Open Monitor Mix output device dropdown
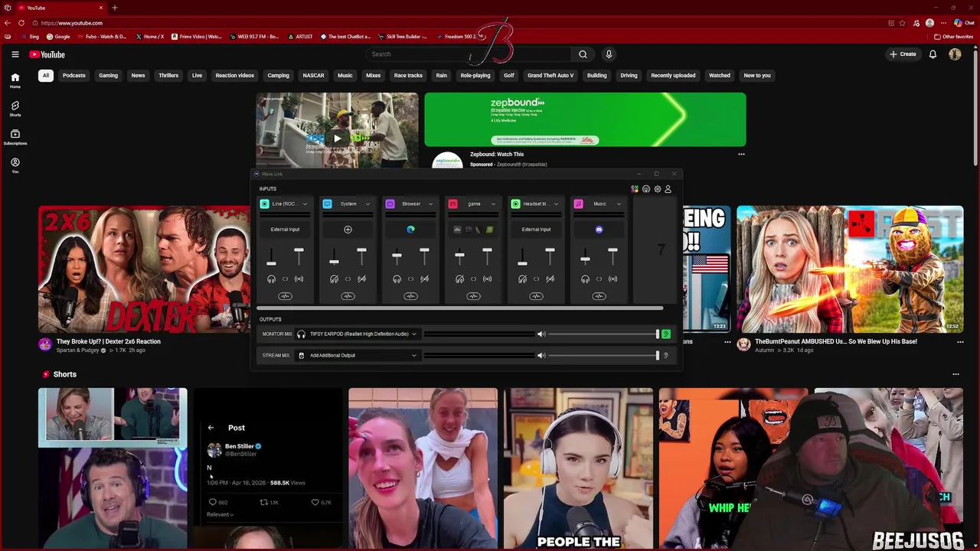Viewport: 980px width, 551px height. tap(357, 334)
